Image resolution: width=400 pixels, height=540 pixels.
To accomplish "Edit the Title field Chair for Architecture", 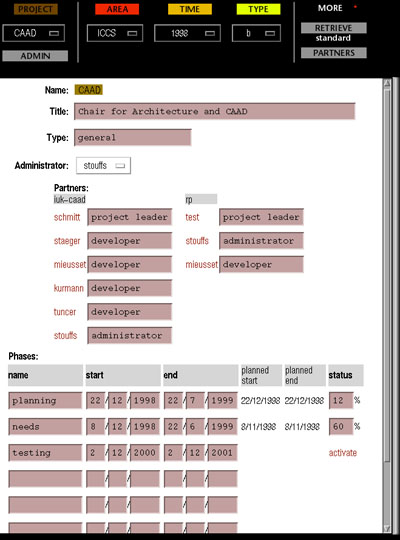I will pyautogui.click(x=215, y=111).
